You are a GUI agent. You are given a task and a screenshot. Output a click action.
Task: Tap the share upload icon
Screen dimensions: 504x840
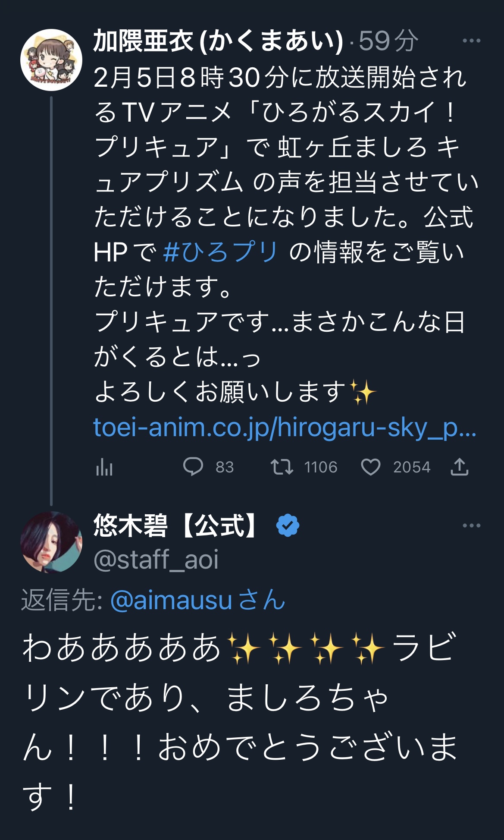point(459,467)
